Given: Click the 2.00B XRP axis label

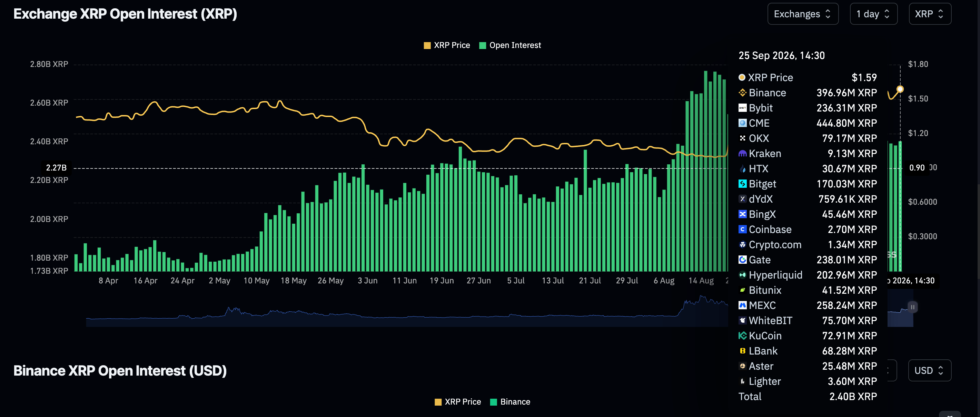Looking at the screenshot, I should click(x=49, y=219).
